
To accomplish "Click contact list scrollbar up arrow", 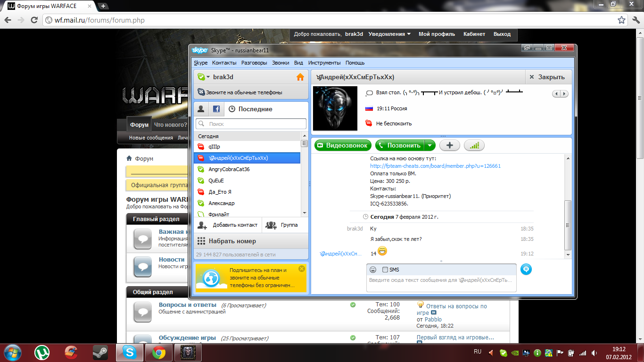I will click(x=304, y=136).
